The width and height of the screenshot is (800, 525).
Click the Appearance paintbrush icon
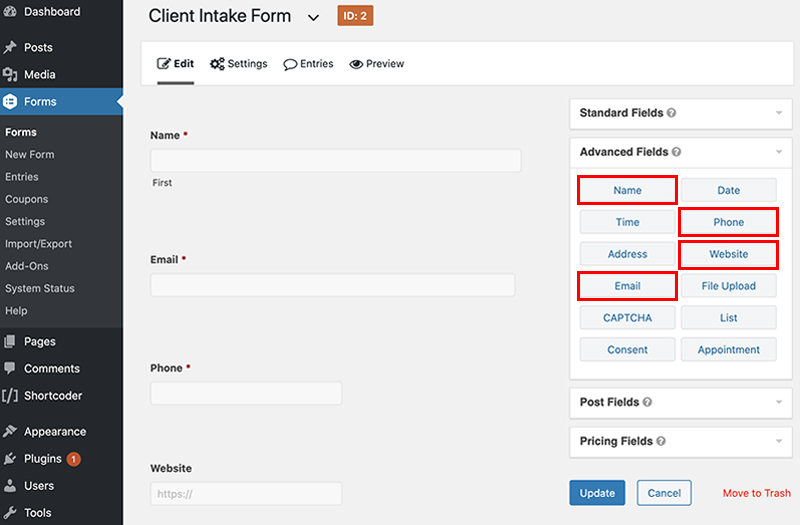click(10, 431)
